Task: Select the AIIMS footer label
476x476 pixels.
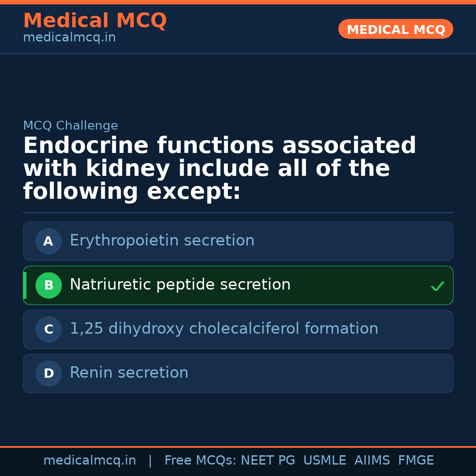Action: click(x=372, y=461)
